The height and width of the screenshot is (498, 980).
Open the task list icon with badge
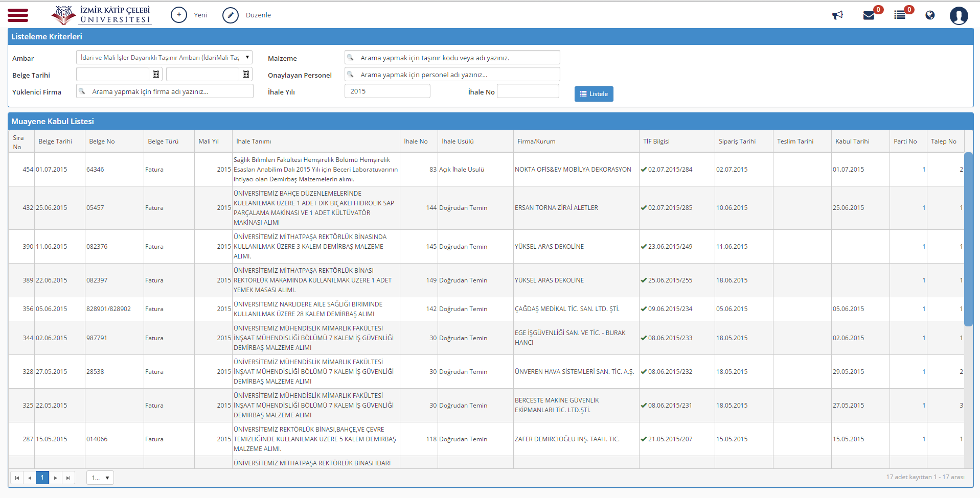tap(900, 15)
